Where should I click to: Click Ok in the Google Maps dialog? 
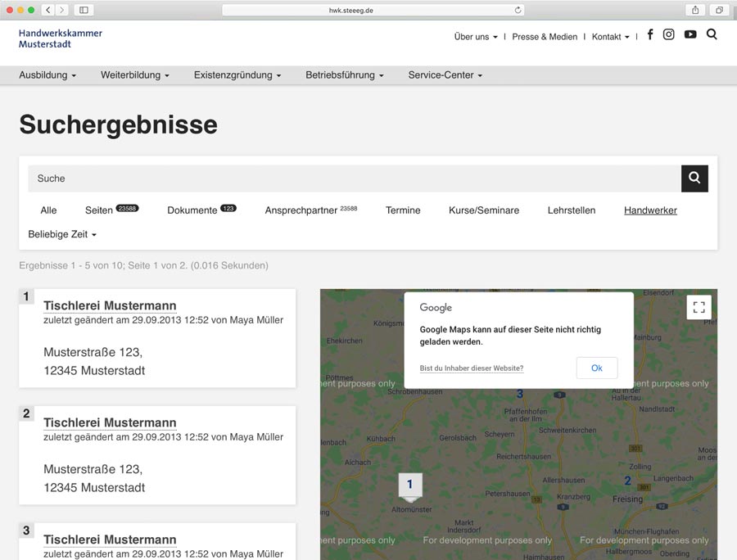(596, 368)
